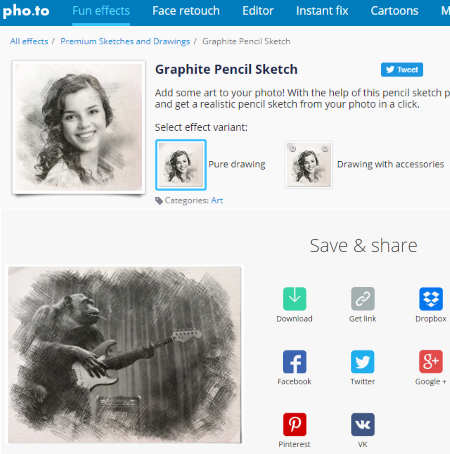Share on Facebook via its icon
The height and width of the screenshot is (454, 450).
click(x=294, y=362)
